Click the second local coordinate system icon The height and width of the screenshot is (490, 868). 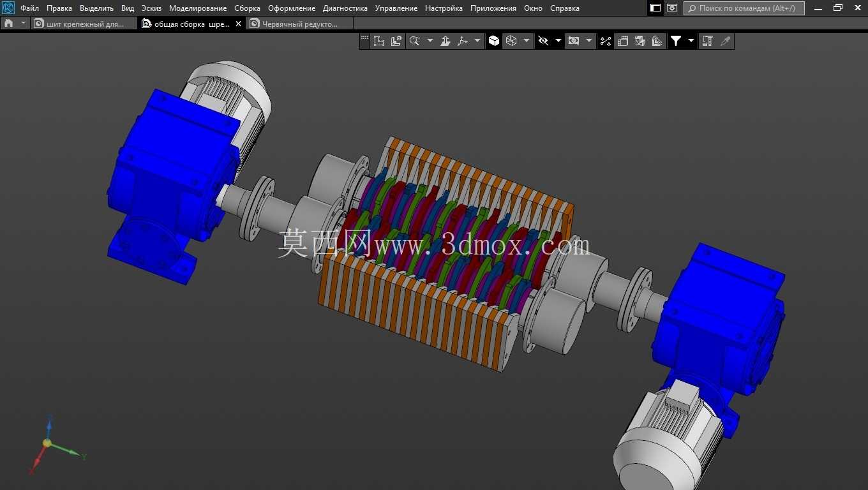(x=396, y=41)
